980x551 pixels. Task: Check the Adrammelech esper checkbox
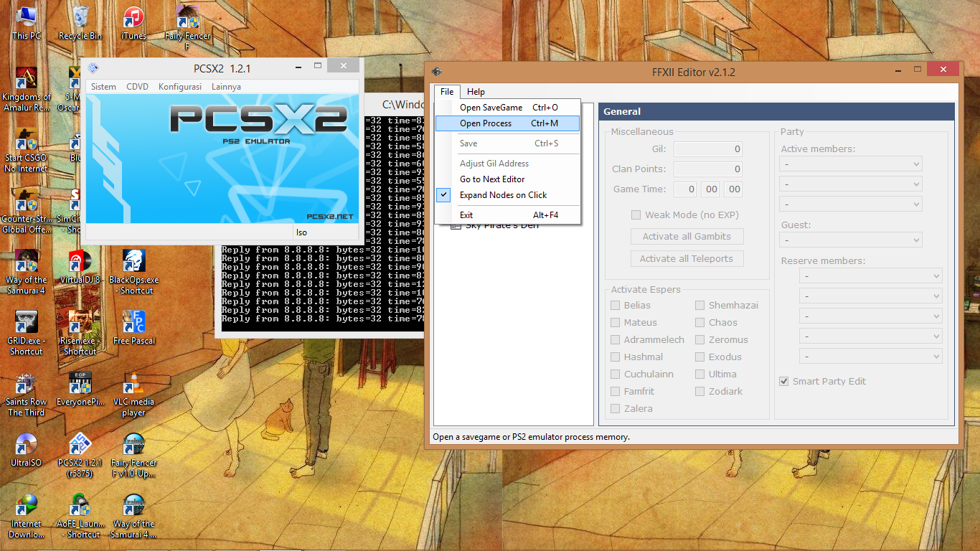[x=615, y=339]
